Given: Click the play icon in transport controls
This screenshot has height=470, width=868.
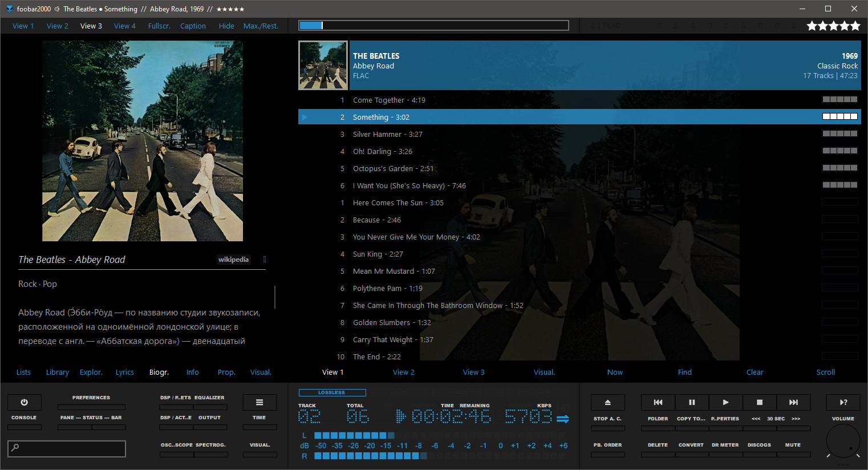Looking at the screenshot, I should click(x=725, y=402).
